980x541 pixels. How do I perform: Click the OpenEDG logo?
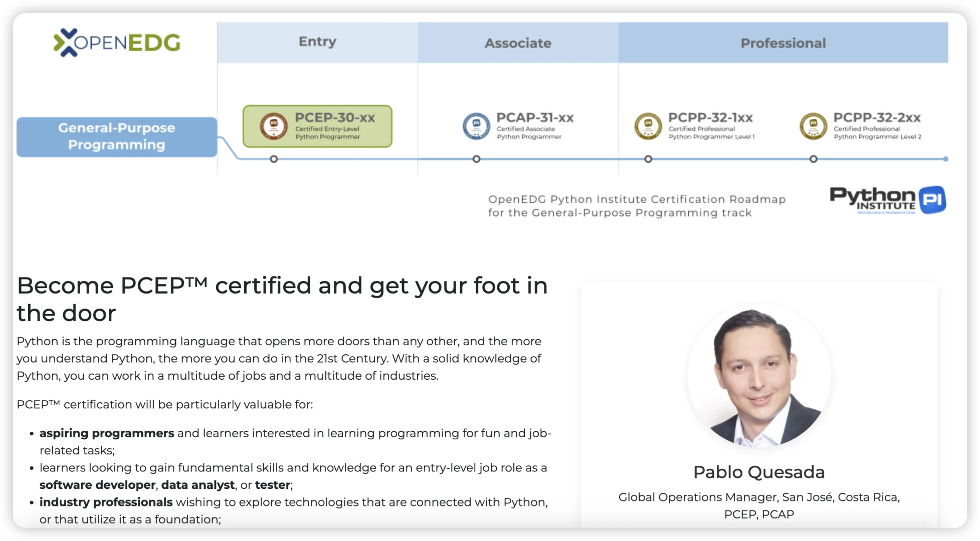click(x=116, y=43)
